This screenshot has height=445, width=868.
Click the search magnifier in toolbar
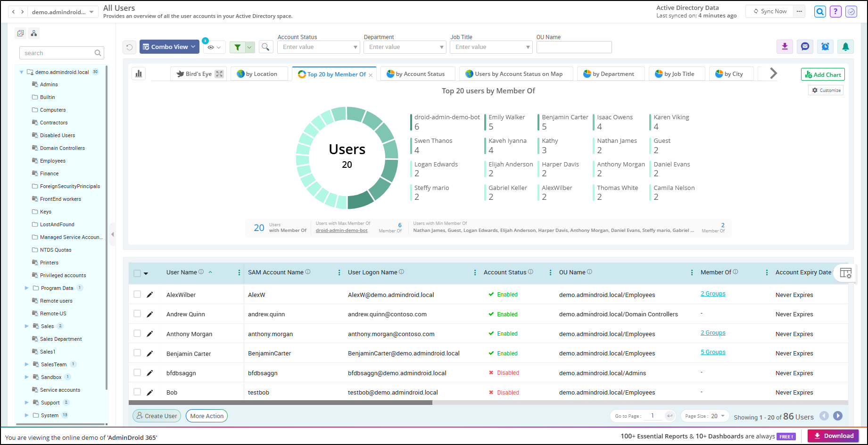(x=266, y=47)
